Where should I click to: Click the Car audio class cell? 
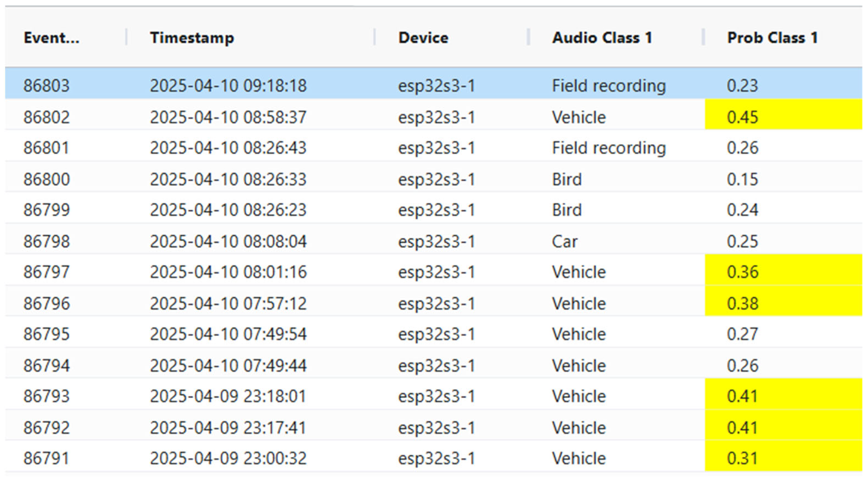[565, 241]
